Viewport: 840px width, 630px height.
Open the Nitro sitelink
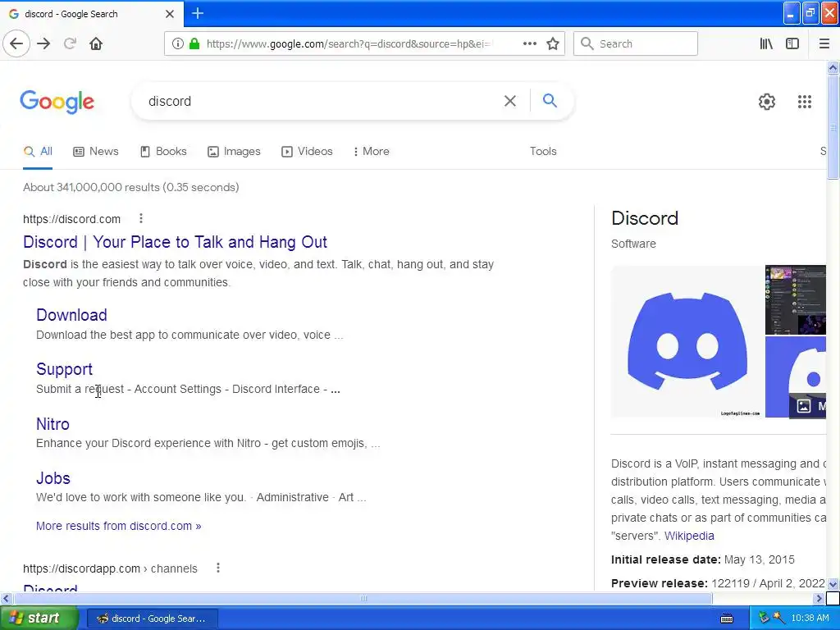tap(52, 424)
